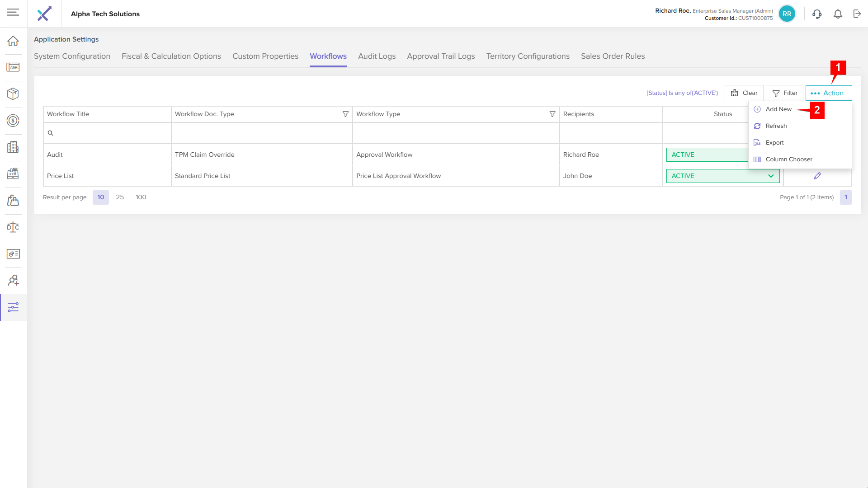Click the Home sidebar icon
The width and height of the screenshot is (868, 488).
point(13,41)
